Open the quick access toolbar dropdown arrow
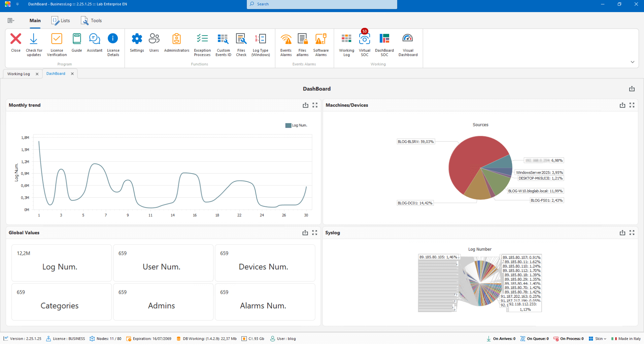The image size is (644, 345). point(18,4)
